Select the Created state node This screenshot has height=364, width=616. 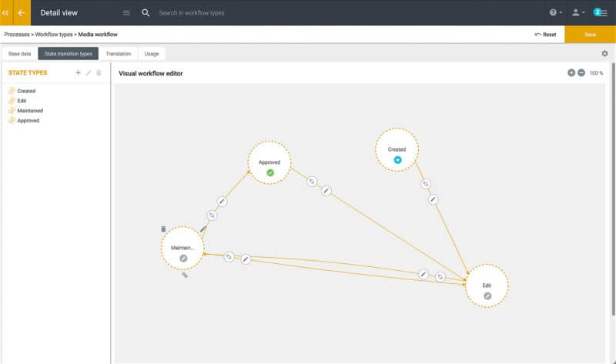pyautogui.click(x=397, y=149)
